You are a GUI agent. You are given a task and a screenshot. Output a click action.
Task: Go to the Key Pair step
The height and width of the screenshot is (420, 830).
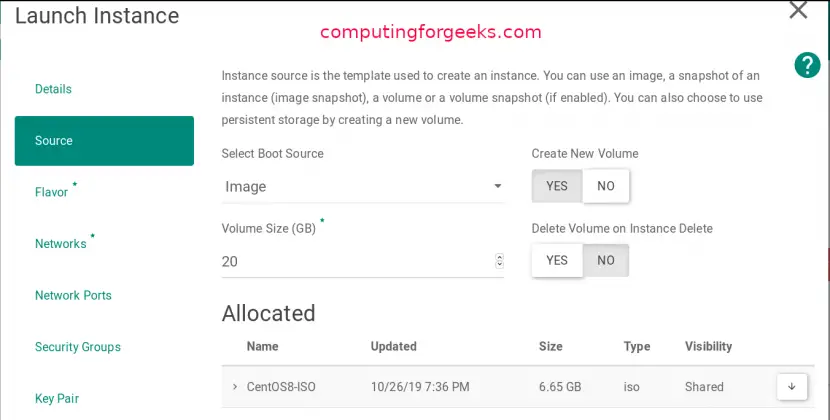click(x=57, y=398)
